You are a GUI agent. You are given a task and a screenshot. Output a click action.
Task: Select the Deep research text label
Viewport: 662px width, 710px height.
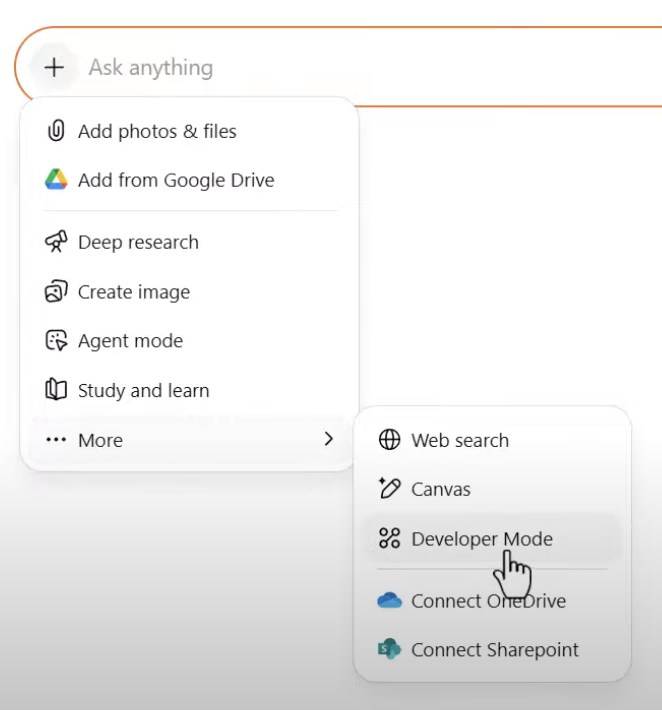[138, 242]
